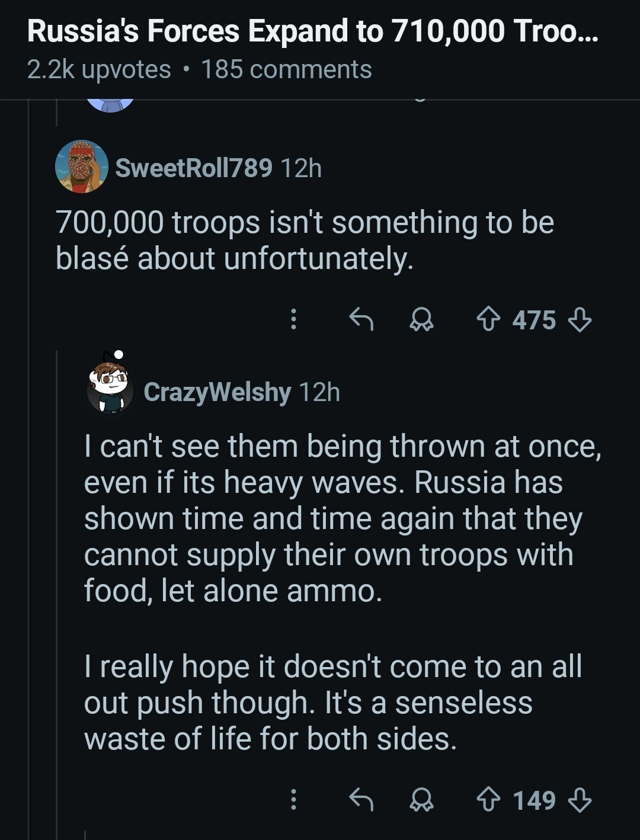640x840 pixels.
Task: Upvote CrazyWelshy's comment
Action: [x=488, y=800]
